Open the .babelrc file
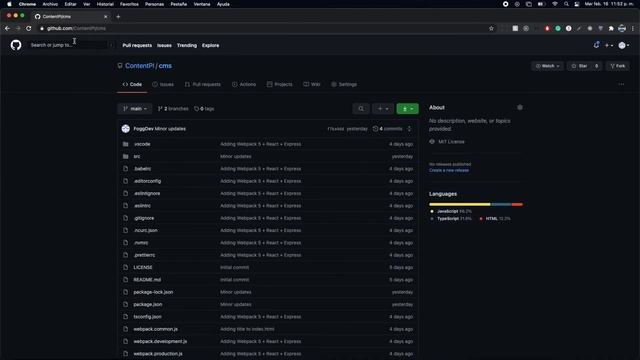 (x=142, y=169)
